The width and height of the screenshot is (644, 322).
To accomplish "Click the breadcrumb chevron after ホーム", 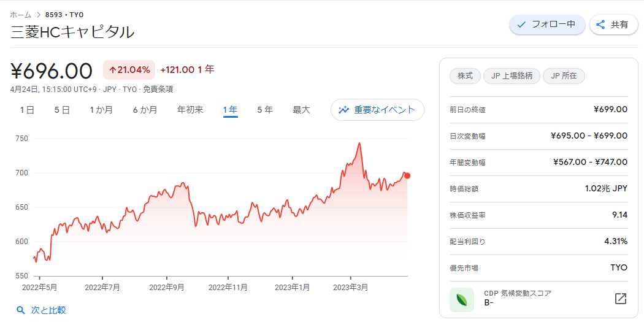I will (x=39, y=15).
